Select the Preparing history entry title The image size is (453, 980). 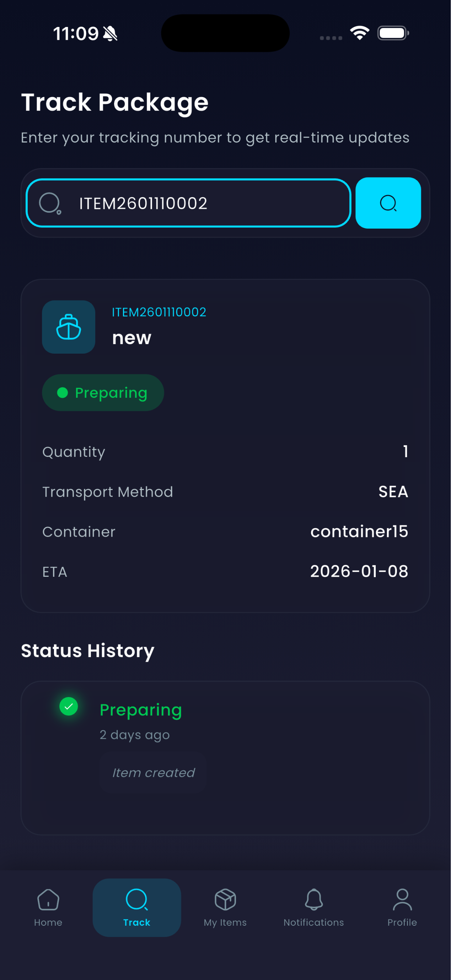(x=141, y=710)
